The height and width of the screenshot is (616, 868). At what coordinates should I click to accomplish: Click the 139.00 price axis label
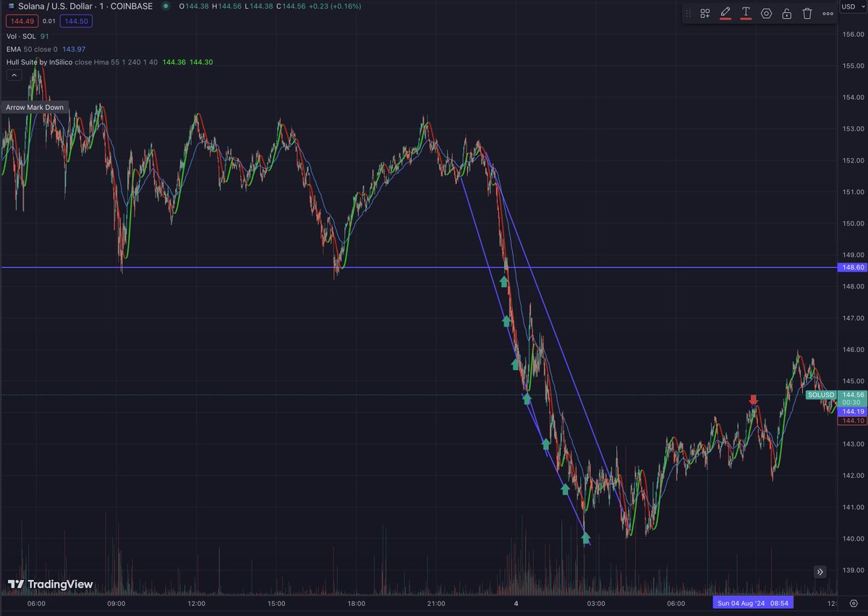[x=852, y=570]
